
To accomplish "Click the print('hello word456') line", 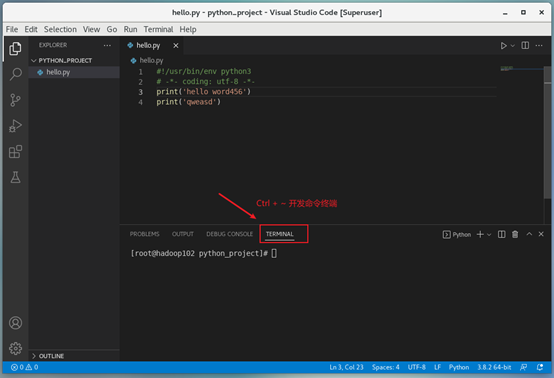I will pyautogui.click(x=203, y=92).
